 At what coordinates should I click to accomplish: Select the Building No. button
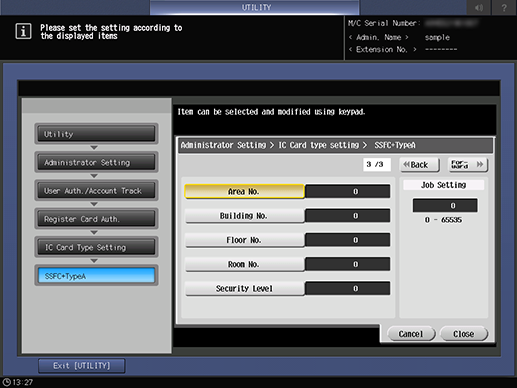pos(244,216)
